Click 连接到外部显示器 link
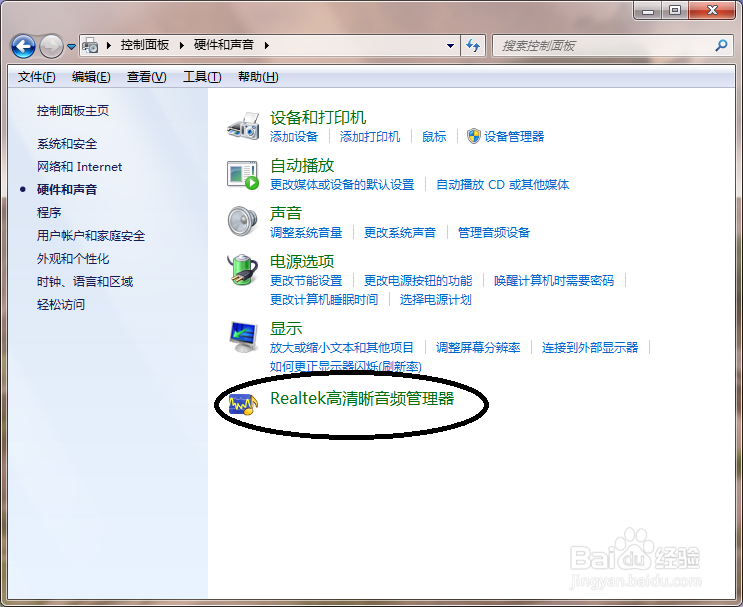Screen dimensions: 743x607 pyautogui.click(x=590, y=348)
